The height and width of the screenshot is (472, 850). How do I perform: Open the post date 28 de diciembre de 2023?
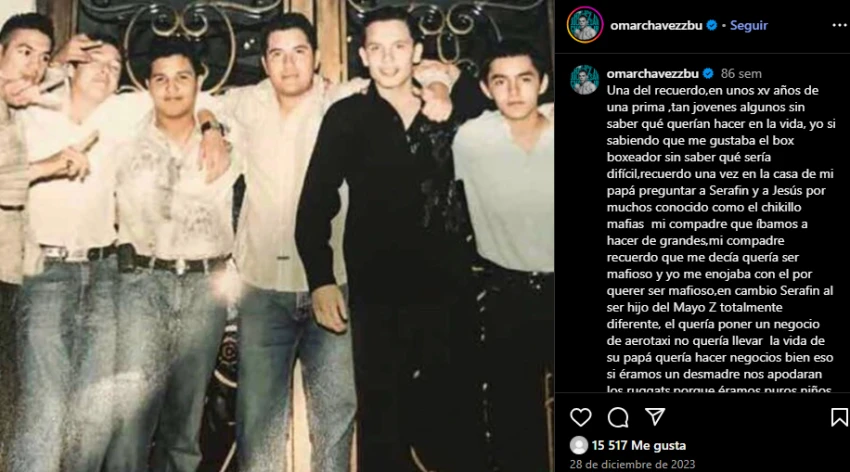pyautogui.click(x=632, y=464)
